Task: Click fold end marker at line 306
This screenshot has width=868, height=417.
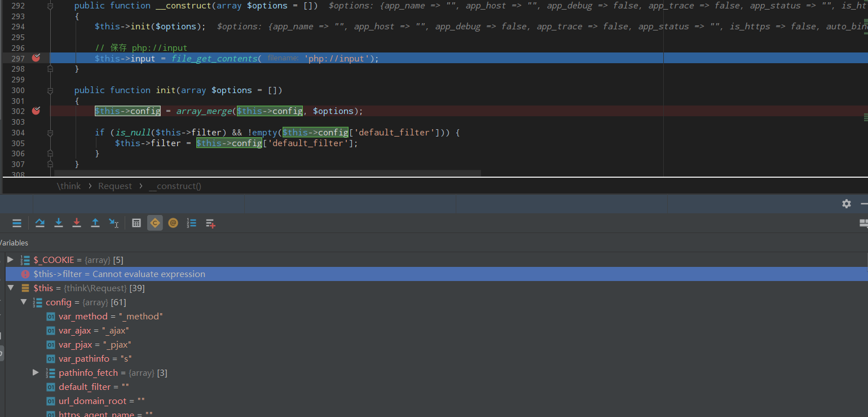Action: (50, 153)
